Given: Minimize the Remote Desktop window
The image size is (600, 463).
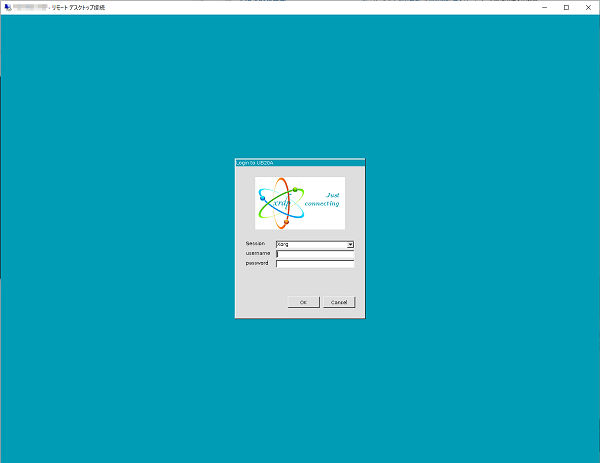Looking at the screenshot, I should pos(542,7).
